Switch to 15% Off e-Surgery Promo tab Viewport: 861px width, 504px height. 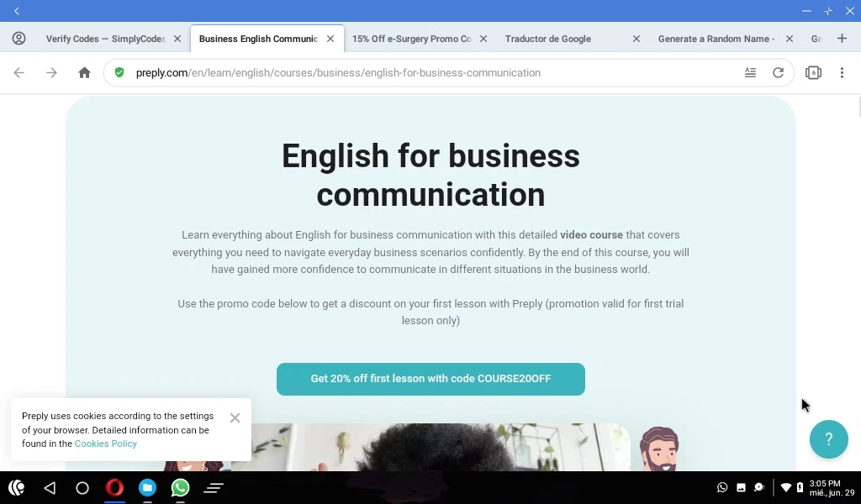tap(412, 39)
